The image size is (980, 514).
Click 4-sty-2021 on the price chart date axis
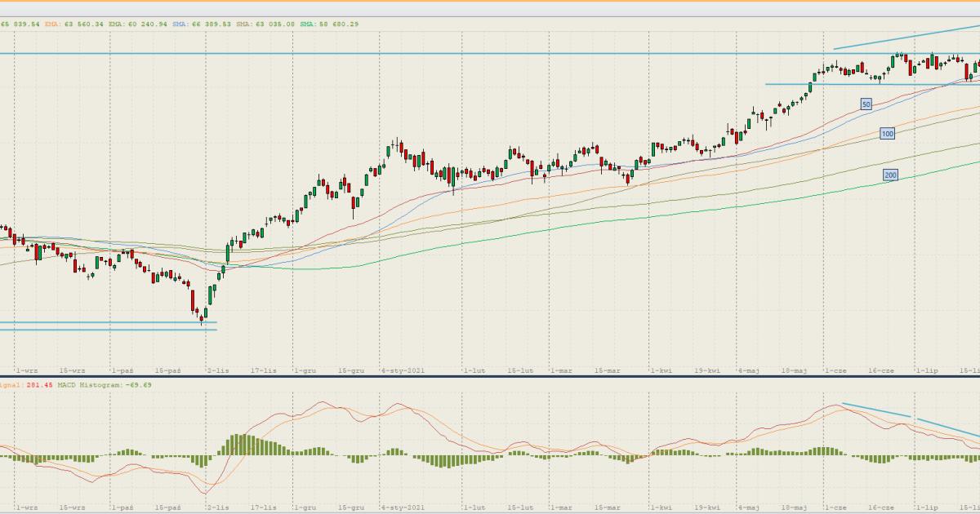(x=403, y=370)
